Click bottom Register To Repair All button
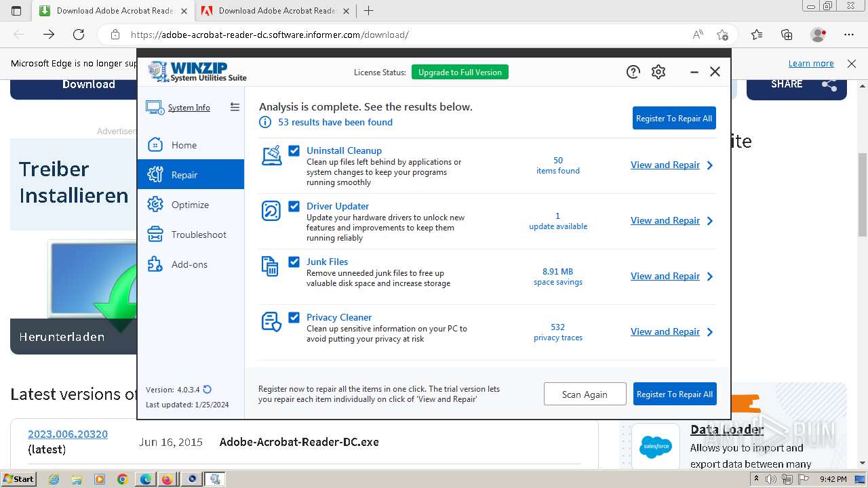Image resolution: width=868 pixels, height=488 pixels. [675, 394]
